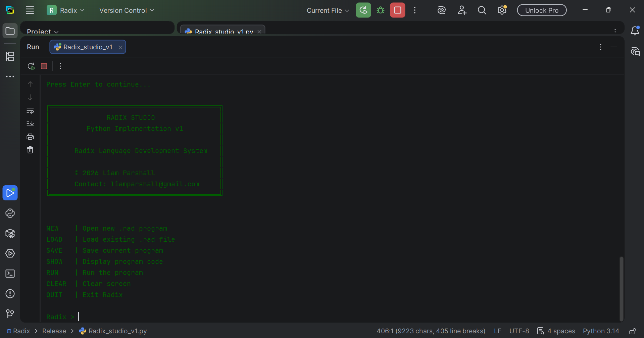Select Python 3.14 interpreter widget
Screen dimensions: 644x338
pyautogui.click(x=601, y=331)
